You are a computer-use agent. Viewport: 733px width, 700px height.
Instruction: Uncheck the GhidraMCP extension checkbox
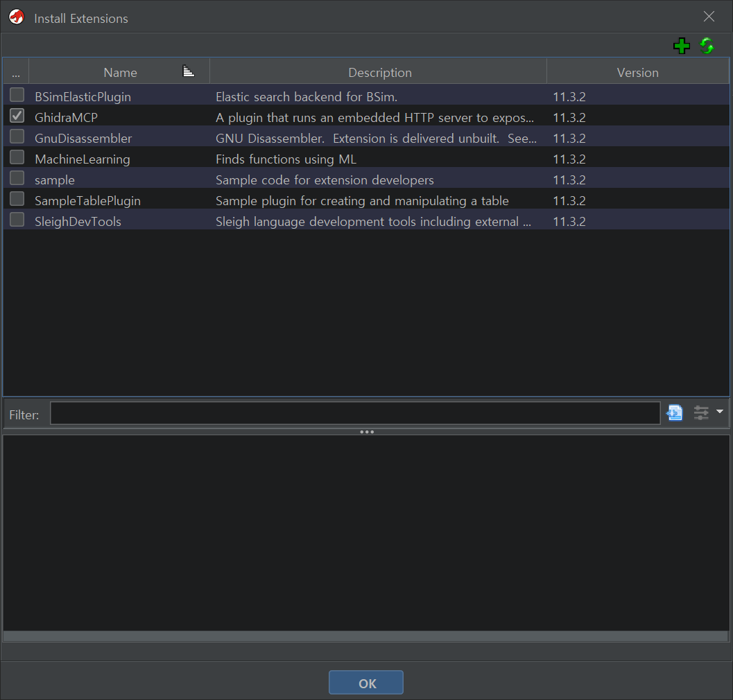coord(17,116)
